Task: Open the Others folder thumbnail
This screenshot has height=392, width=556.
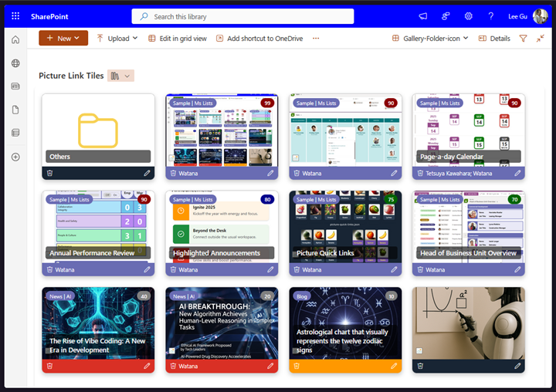Action: 98,130
